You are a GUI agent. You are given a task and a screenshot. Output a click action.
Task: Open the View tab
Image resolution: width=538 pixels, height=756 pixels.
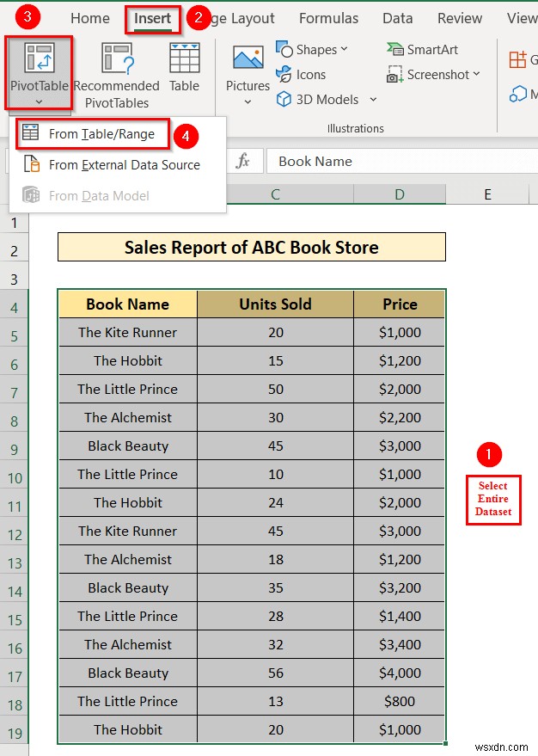click(522, 18)
